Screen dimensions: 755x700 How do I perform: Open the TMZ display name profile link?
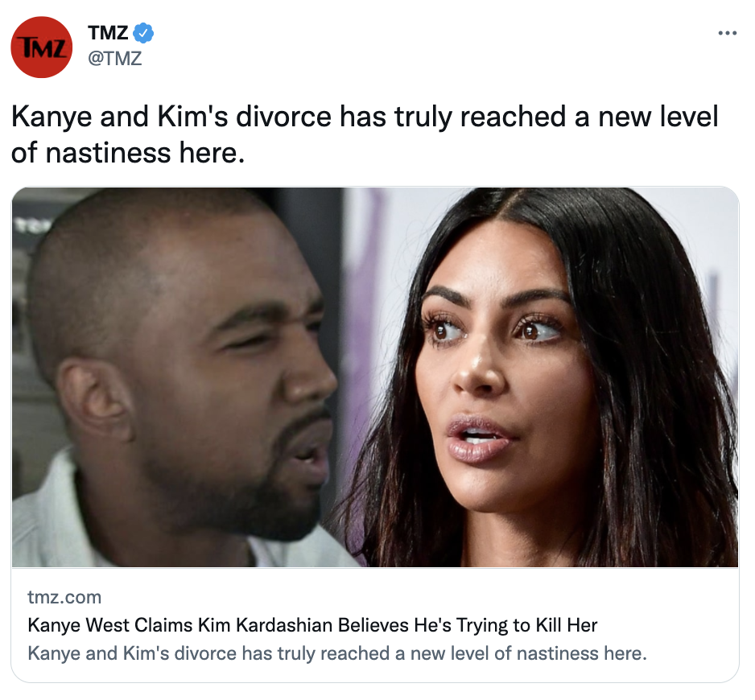pyautogui.click(x=108, y=33)
